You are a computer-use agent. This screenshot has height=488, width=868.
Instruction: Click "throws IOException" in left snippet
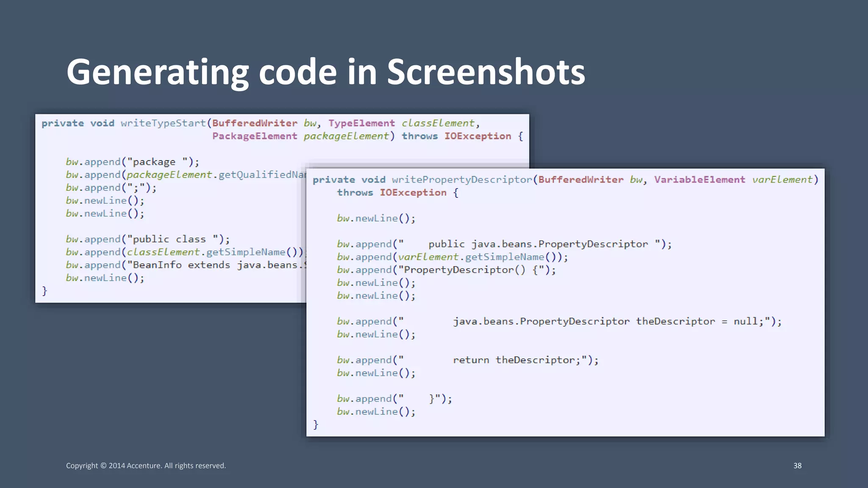456,136
